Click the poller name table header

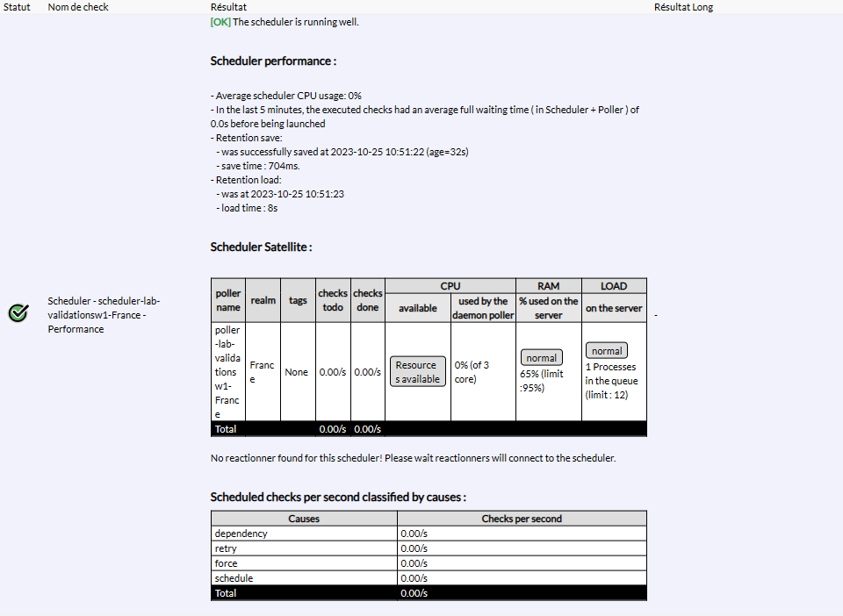click(x=228, y=300)
